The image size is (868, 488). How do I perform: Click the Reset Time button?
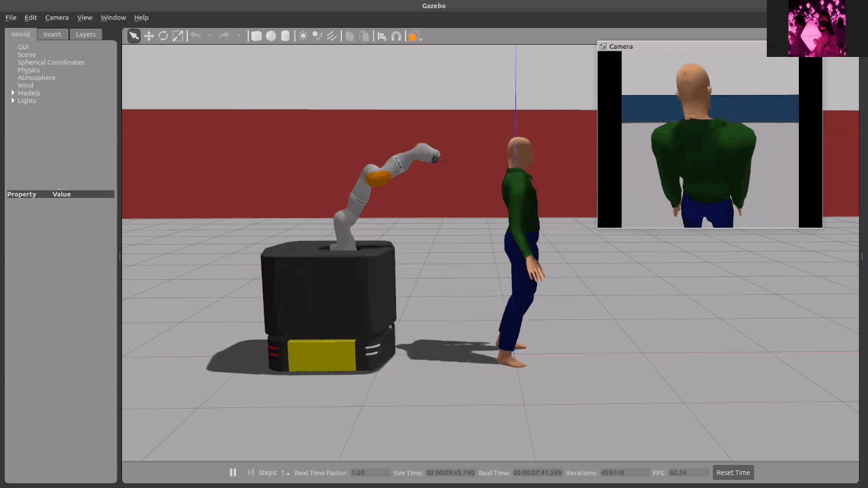[733, 472]
